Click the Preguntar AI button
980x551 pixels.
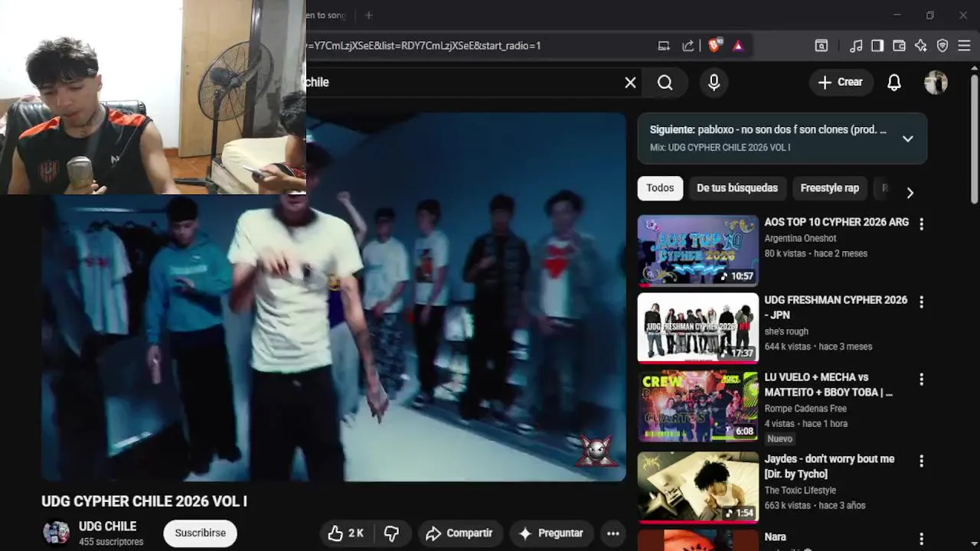pyautogui.click(x=551, y=533)
